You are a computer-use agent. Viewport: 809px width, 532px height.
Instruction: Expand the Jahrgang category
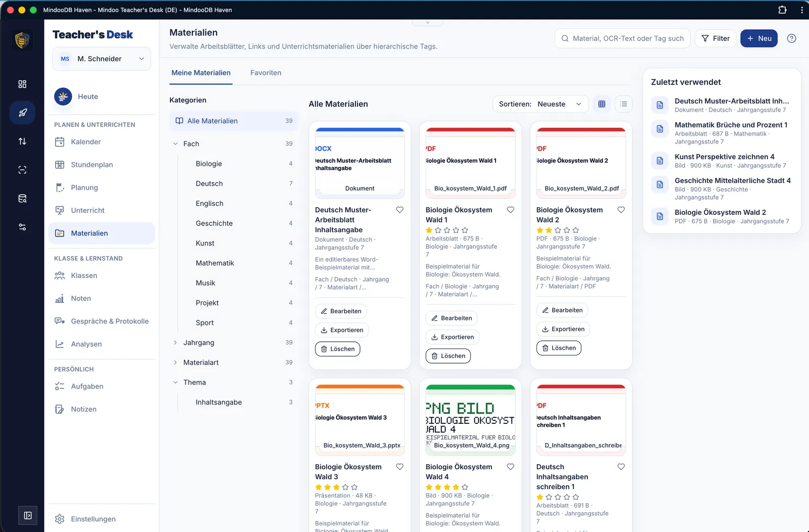point(175,342)
